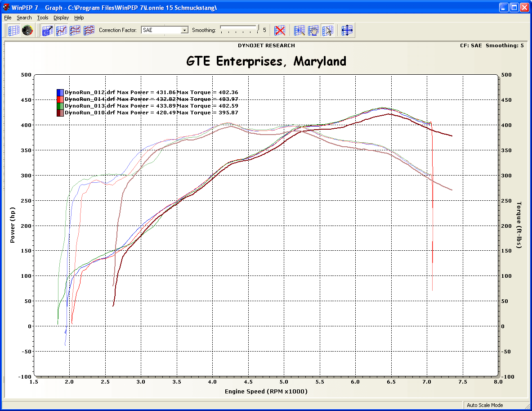Minimize the WinPEP 7 window
The height and width of the screenshot is (411, 532).
(504, 8)
